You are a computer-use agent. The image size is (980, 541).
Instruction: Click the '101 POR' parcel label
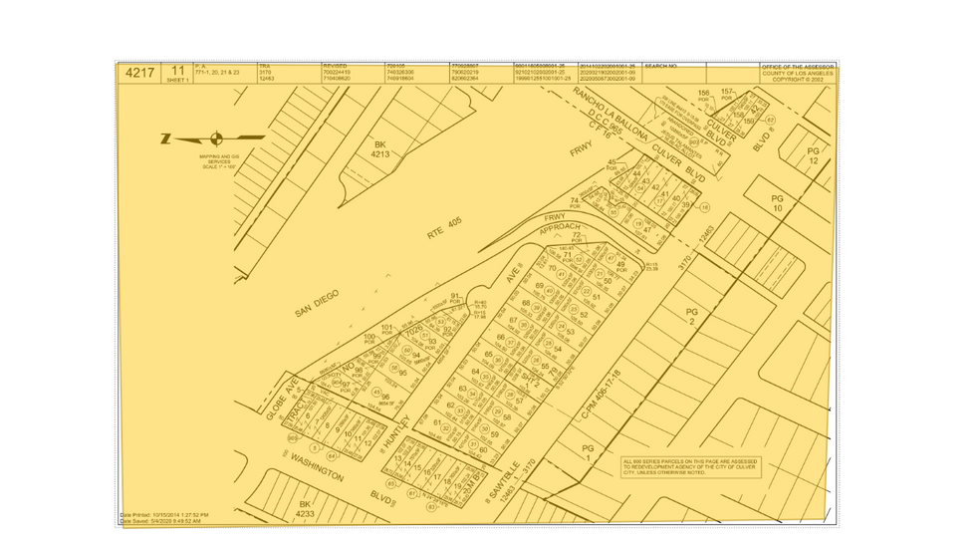pyautogui.click(x=386, y=329)
